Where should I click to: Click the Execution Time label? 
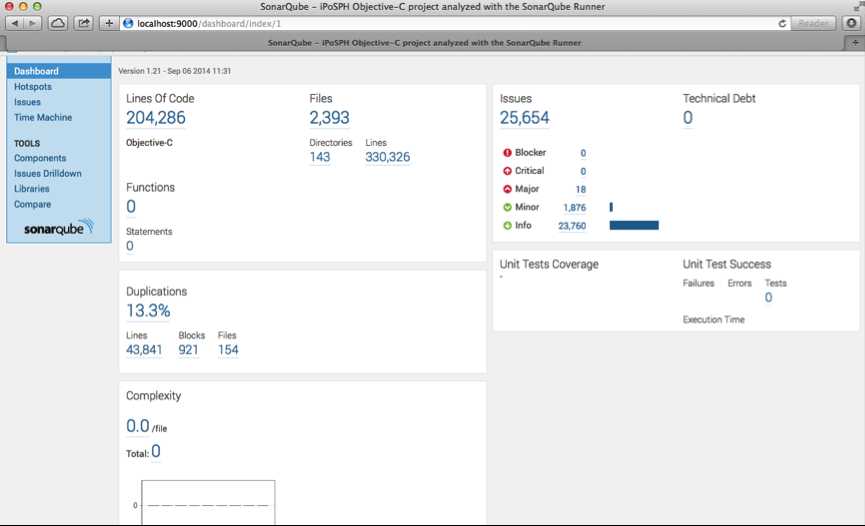coord(713,320)
